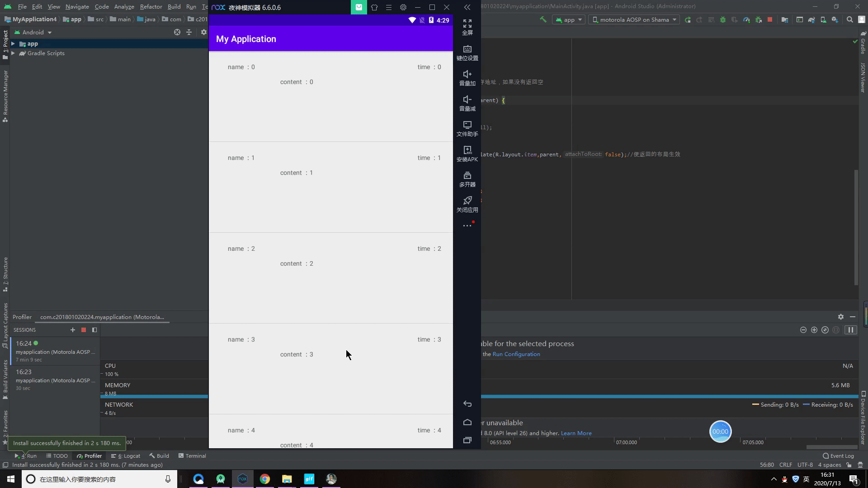Expand the Gradle Scripts node
Image resolution: width=868 pixels, height=488 pixels.
pos(13,53)
